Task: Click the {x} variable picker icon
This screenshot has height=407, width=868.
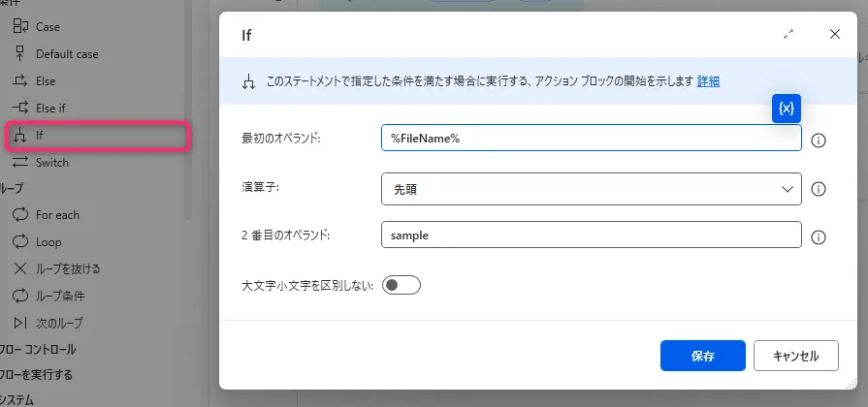Action: [786, 109]
